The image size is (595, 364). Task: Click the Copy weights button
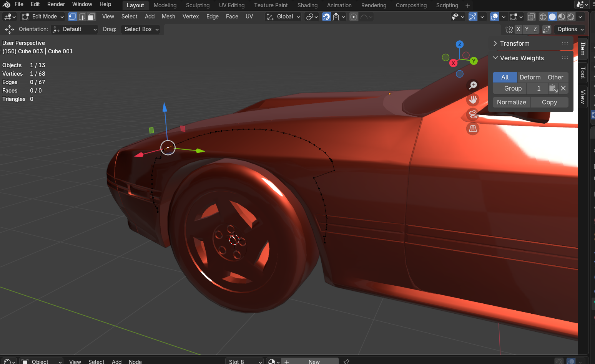coord(550,102)
